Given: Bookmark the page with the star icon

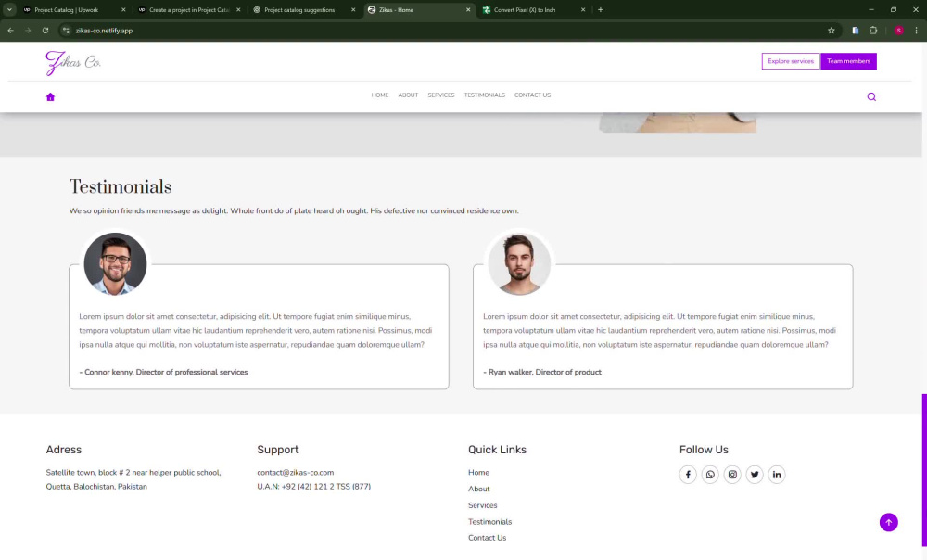Looking at the screenshot, I should pos(832,31).
